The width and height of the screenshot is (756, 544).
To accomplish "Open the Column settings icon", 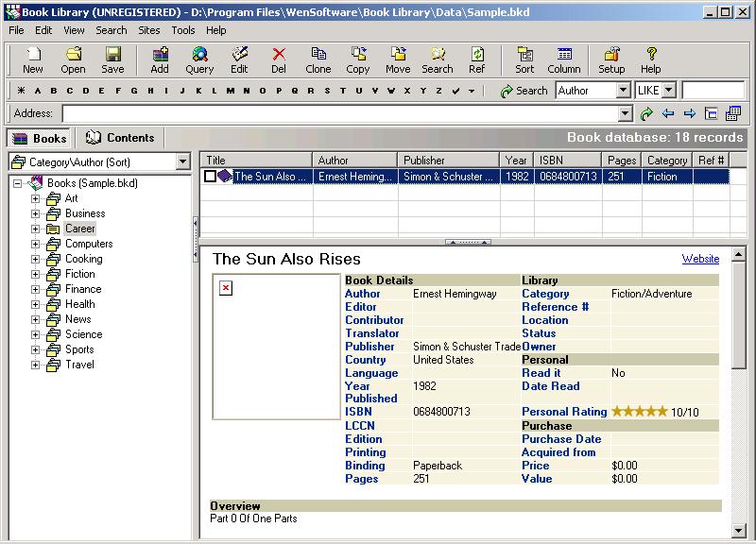I will coord(564,60).
